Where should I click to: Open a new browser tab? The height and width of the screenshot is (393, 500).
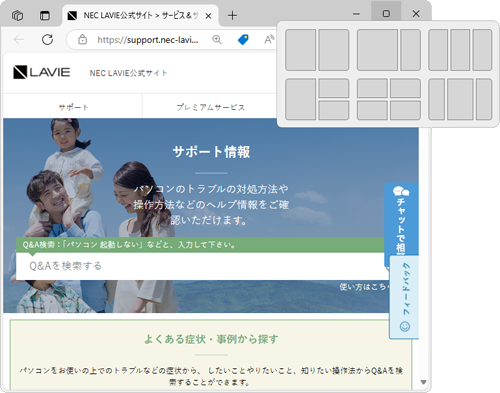point(232,15)
